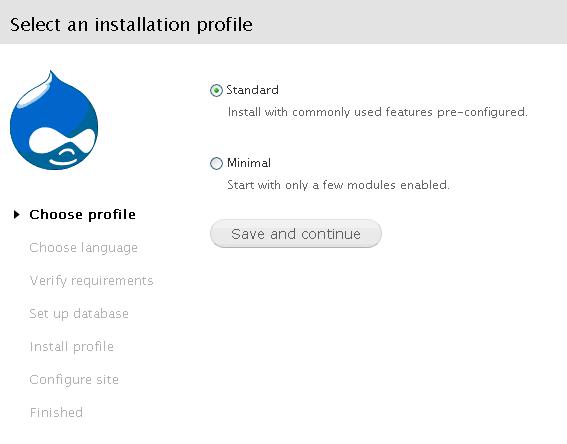Click the Minimal label text
The width and height of the screenshot is (567, 444).
tap(249, 163)
